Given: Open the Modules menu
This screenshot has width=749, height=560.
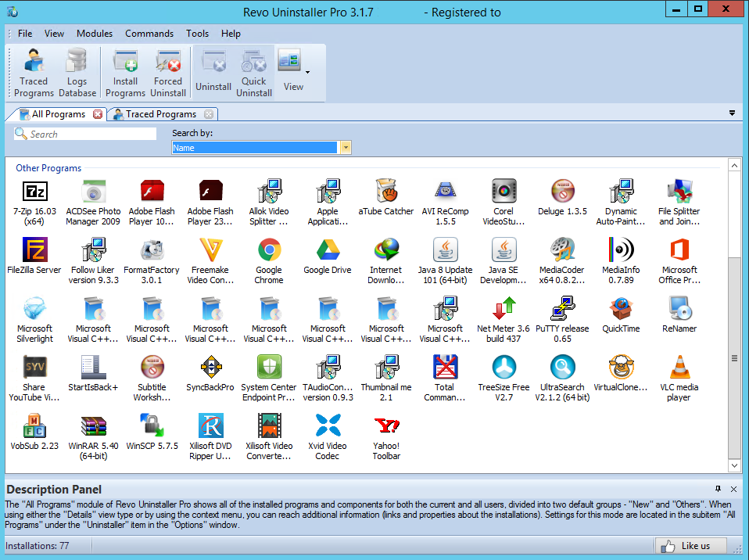Looking at the screenshot, I should click(95, 34).
